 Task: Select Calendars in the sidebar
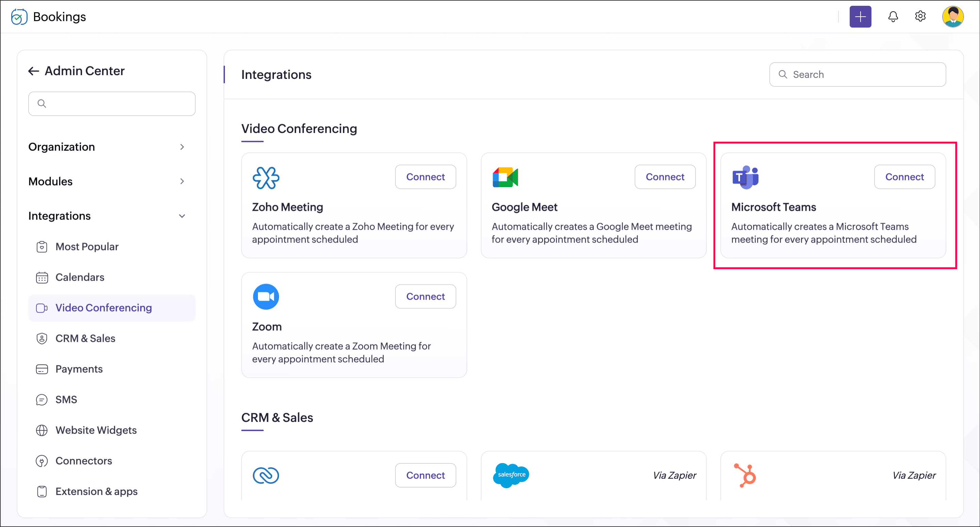[80, 277]
